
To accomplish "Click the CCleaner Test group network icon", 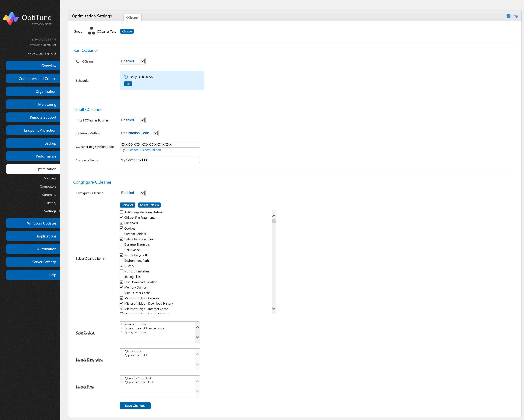I will click(x=92, y=31).
